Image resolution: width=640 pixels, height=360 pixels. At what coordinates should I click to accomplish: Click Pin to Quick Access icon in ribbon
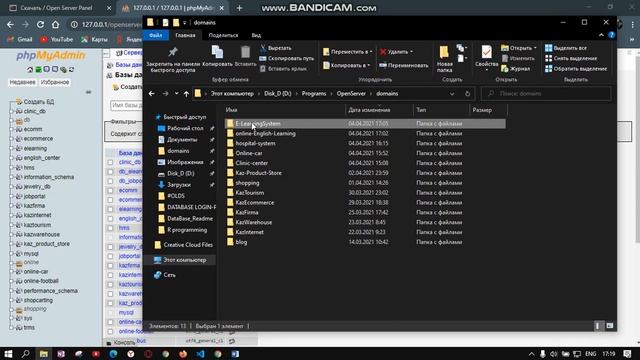[x=173, y=52]
